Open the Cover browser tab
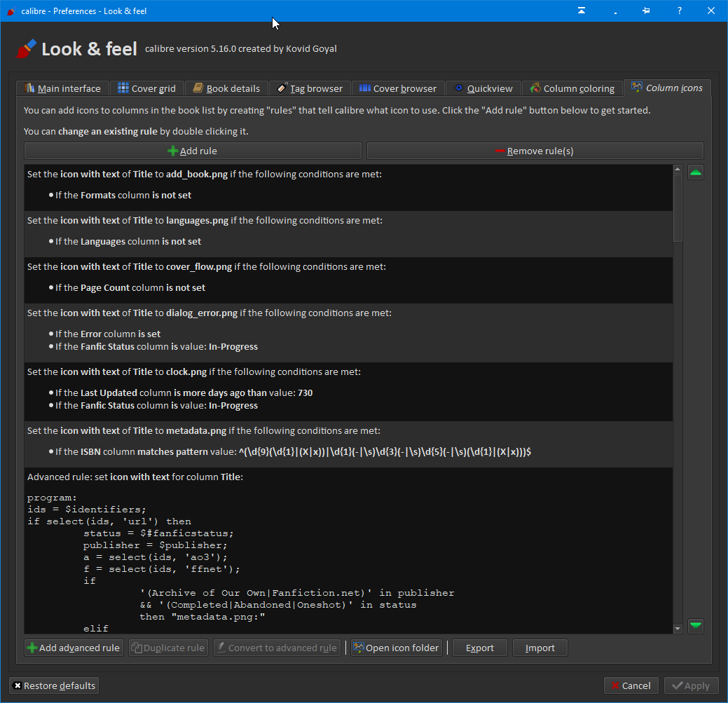Image resolution: width=728 pixels, height=703 pixels. tap(398, 88)
